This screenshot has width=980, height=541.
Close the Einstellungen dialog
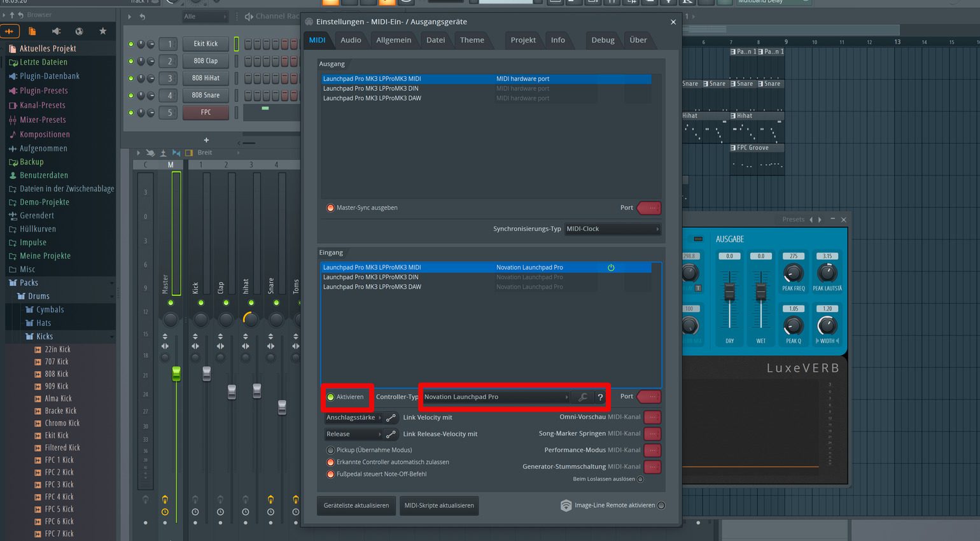pos(673,22)
